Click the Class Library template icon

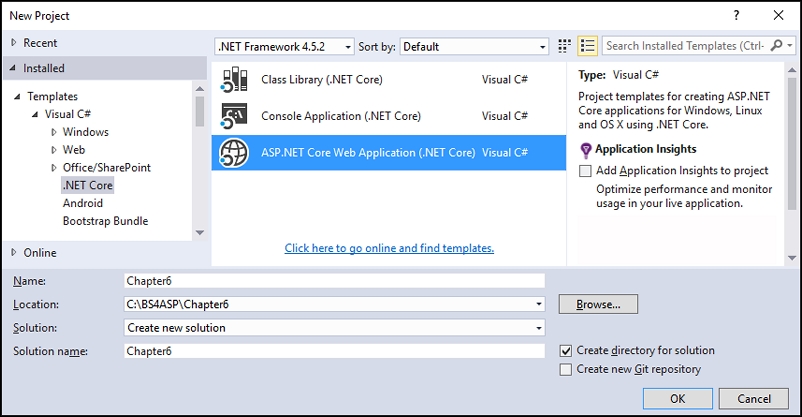pos(234,79)
